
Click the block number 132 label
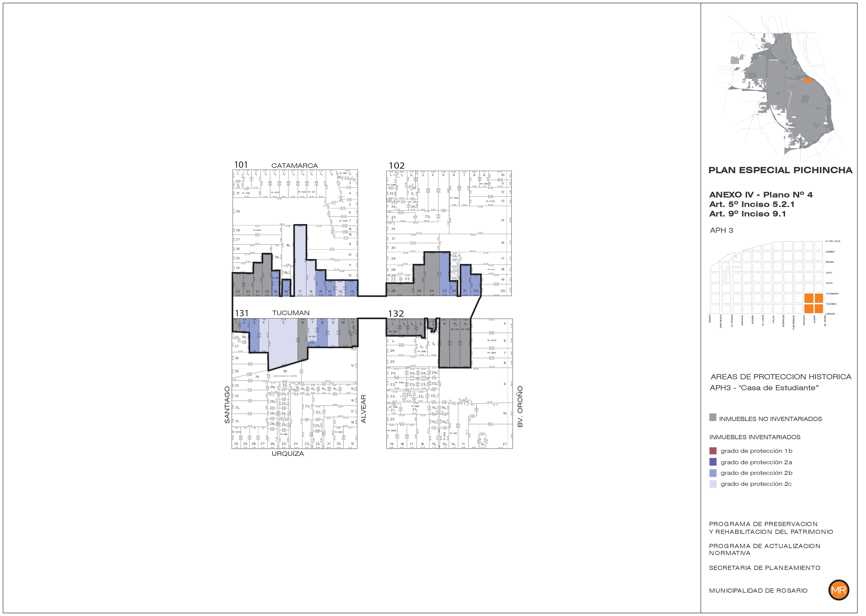point(396,313)
